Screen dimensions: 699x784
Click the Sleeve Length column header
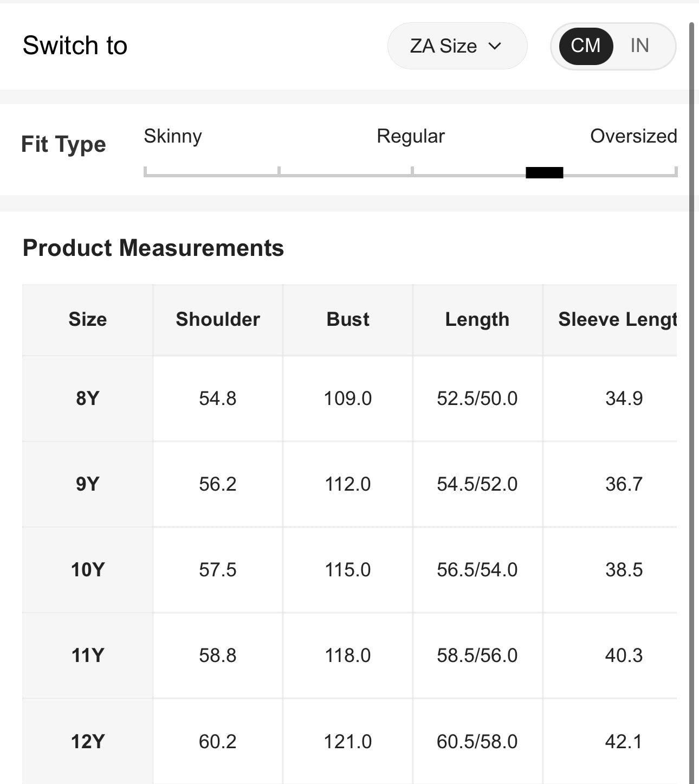click(617, 319)
